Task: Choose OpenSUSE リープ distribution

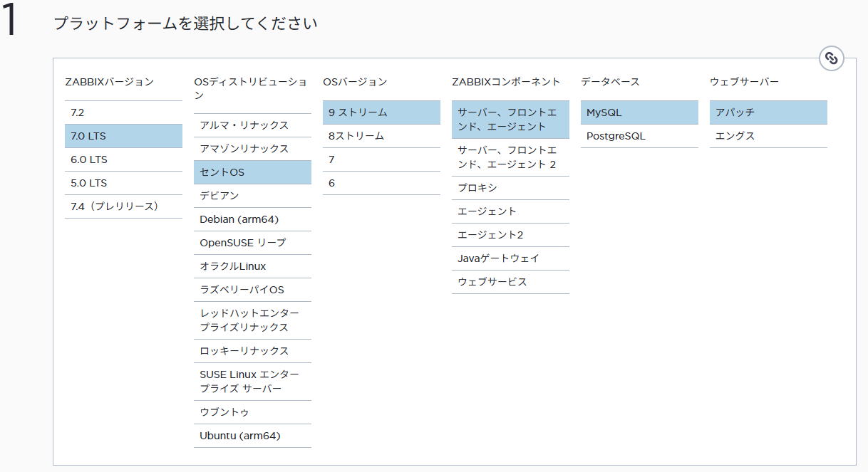Action: coord(252,243)
